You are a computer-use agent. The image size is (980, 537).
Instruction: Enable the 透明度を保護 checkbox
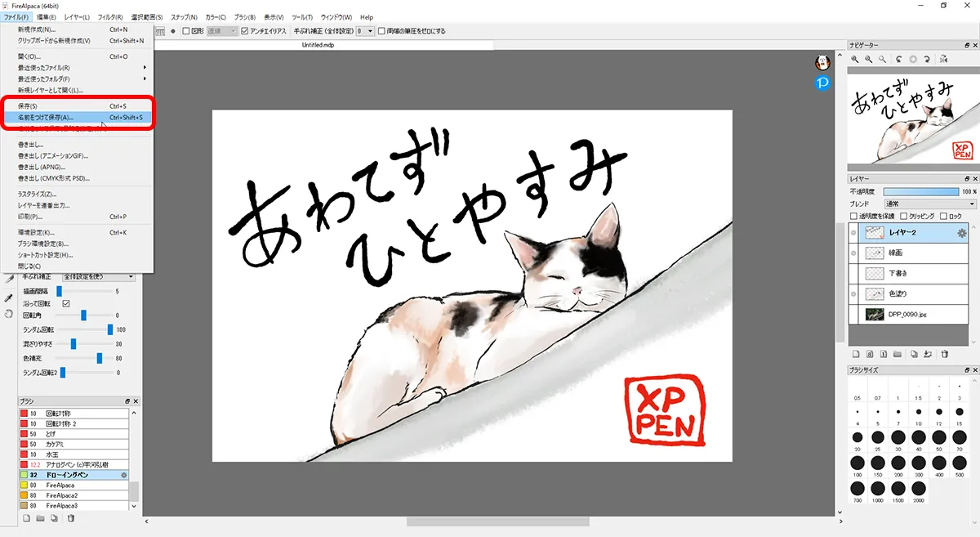[x=854, y=217]
